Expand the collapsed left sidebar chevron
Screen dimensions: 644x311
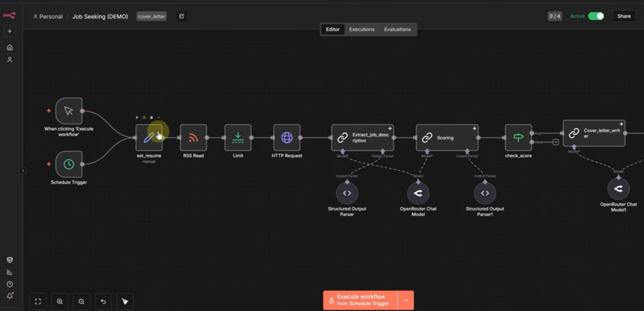point(23,170)
